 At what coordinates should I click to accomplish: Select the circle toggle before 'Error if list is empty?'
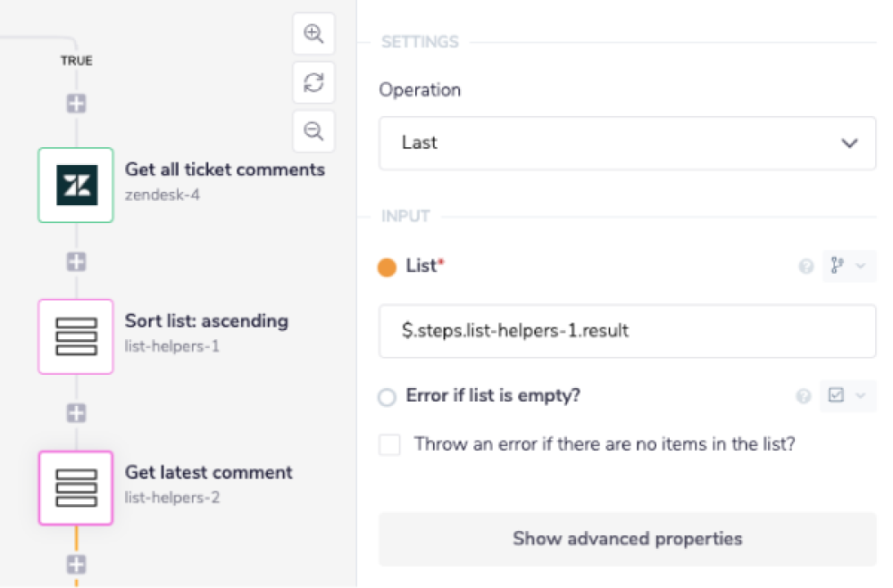(387, 395)
